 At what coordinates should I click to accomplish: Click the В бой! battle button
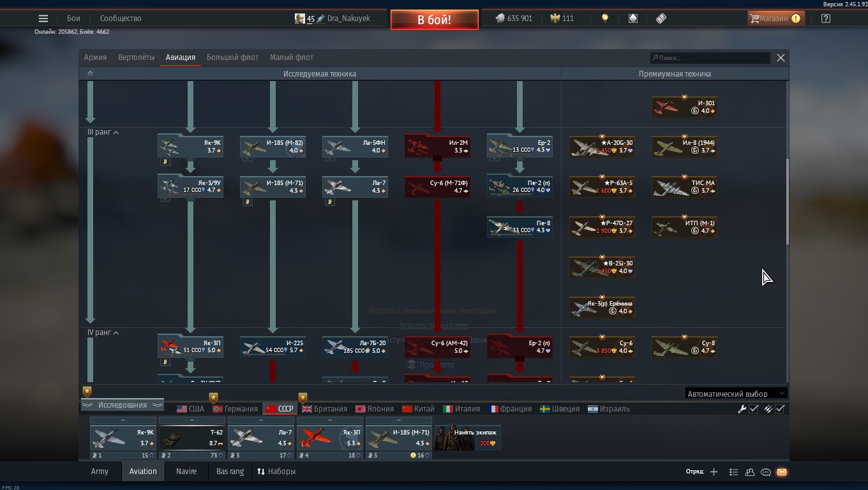click(435, 20)
